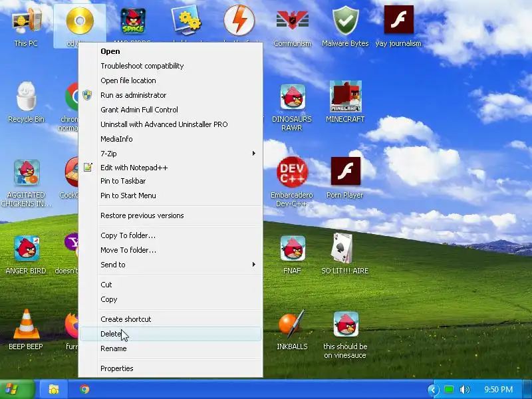
Task: Select the orange lightning bolt desktop icon
Action: pos(239,21)
